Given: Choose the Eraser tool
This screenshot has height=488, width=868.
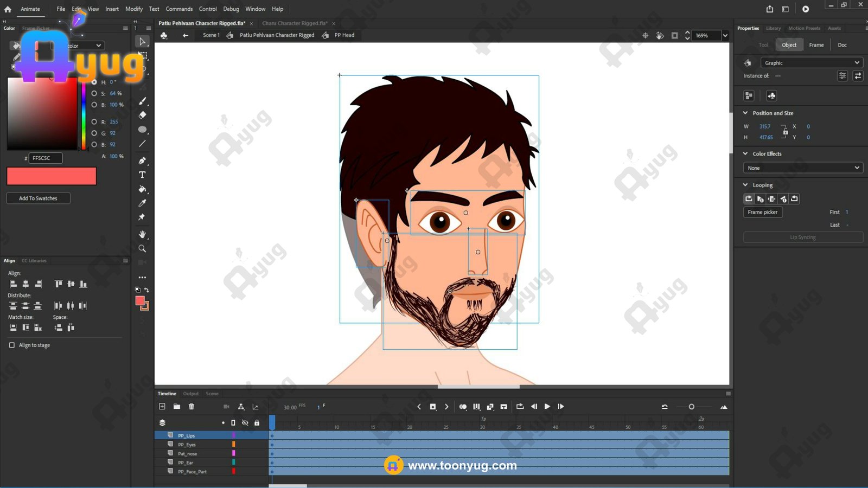Looking at the screenshot, I should [x=142, y=115].
